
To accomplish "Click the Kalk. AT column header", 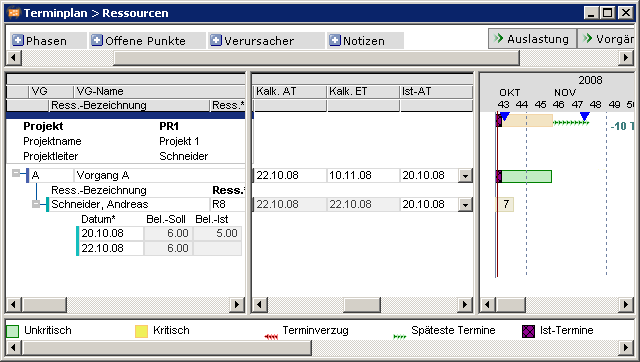I will 290,91.
